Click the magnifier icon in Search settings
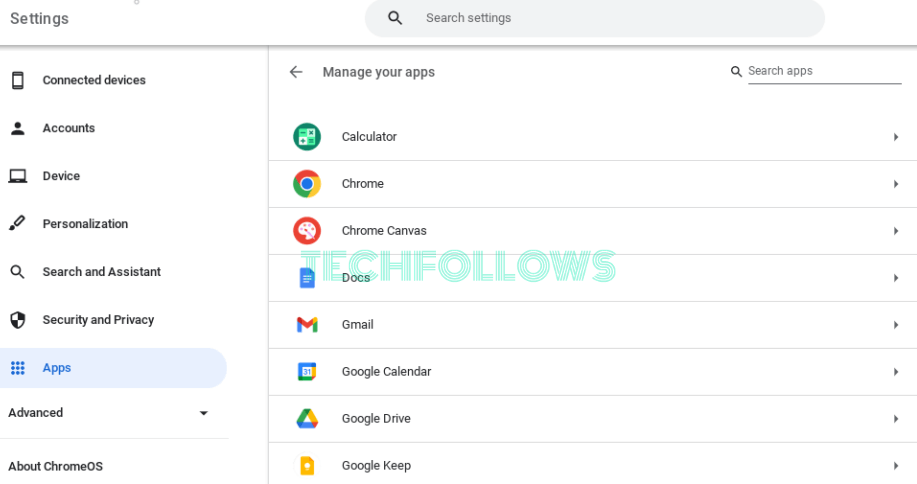The width and height of the screenshot is (917, 484). (395, 18)
